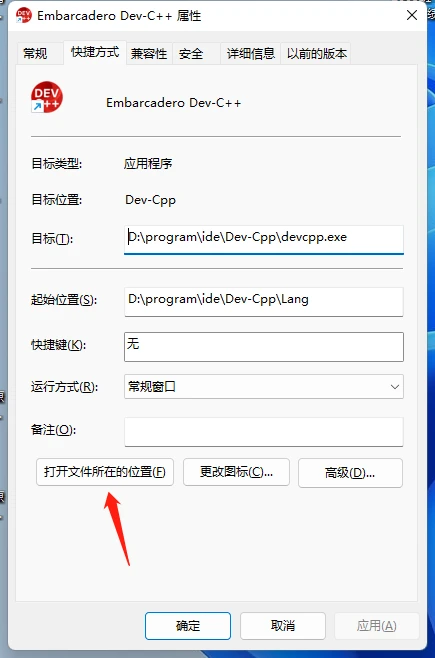The width and height of the screenshot is (435, 658).
Task: Click the Dev-C++ icon in the title bar
Action: pos(23,16)
